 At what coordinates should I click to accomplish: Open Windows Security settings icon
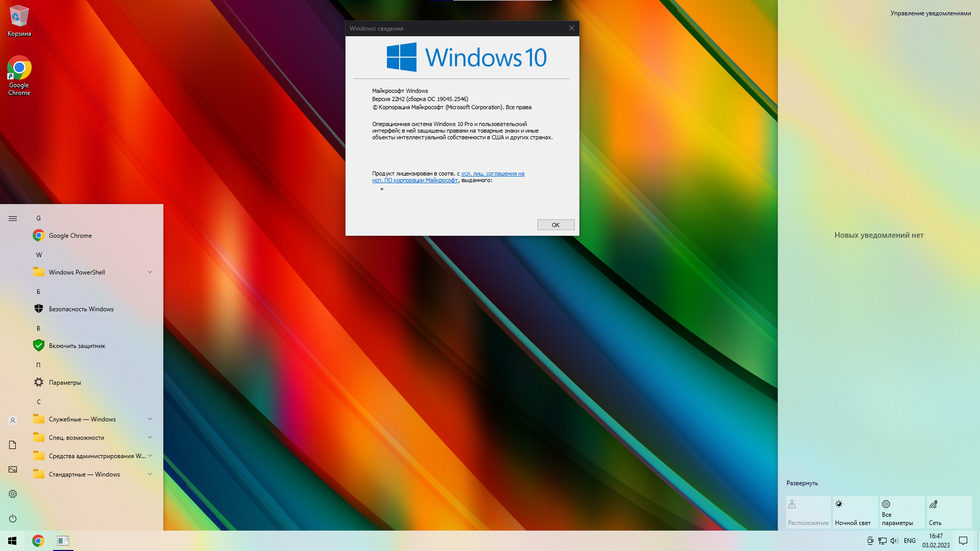[38, 309]
